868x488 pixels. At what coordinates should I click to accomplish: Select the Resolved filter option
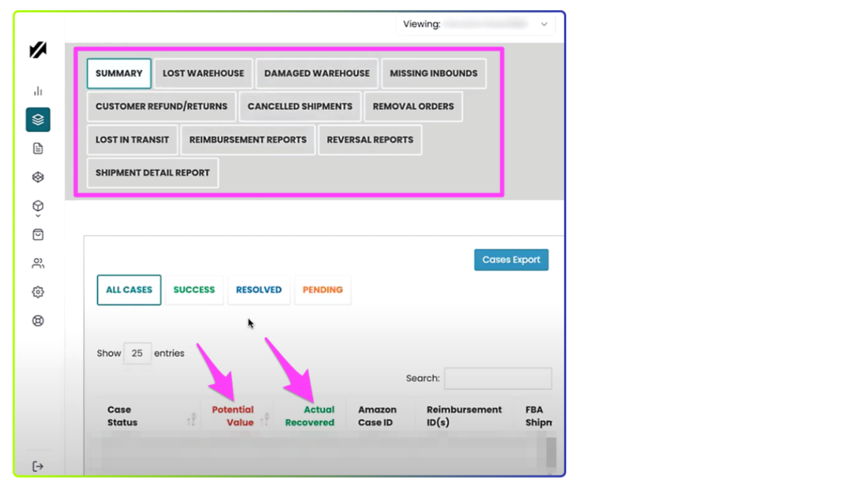point(258,290)
